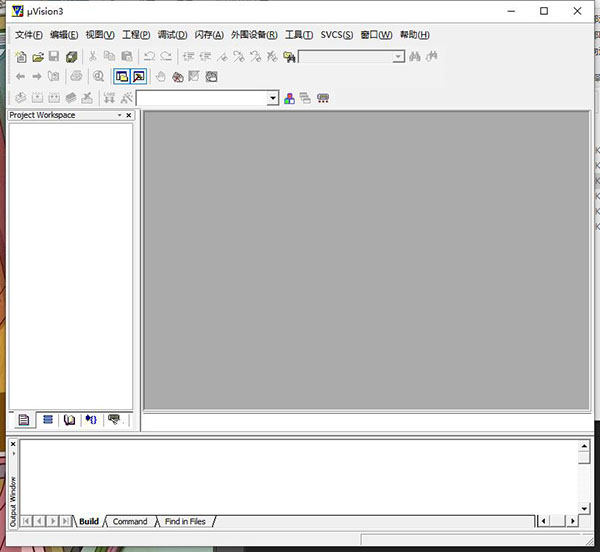Click the Download to Flash LOAD icon

click(x=109, y=98)
